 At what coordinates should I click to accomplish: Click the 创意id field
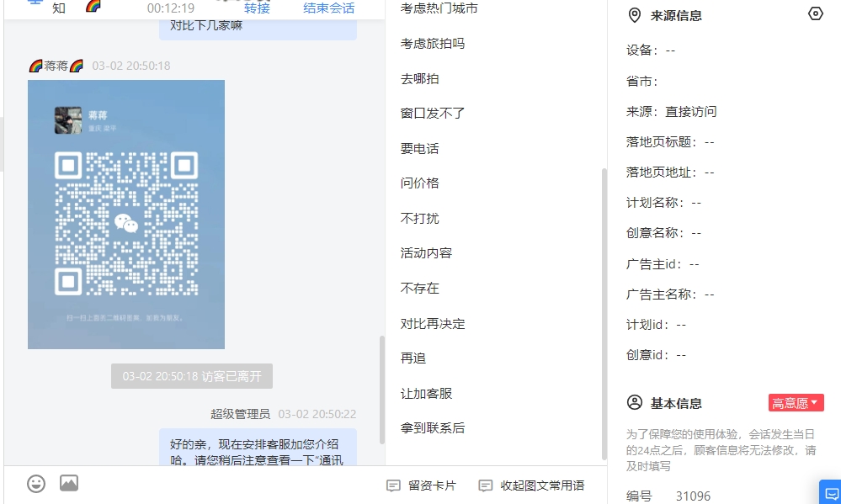coord(657,355)
